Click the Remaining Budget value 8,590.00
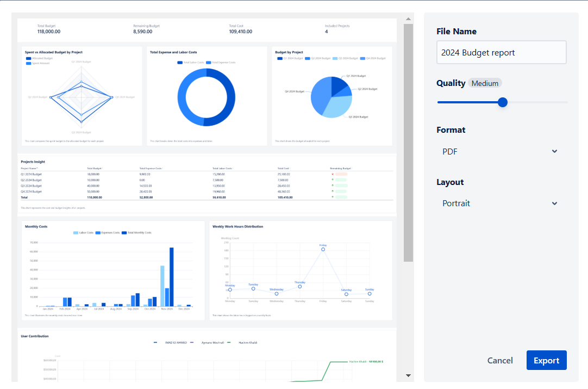588x389 pixels. point(142,32)
